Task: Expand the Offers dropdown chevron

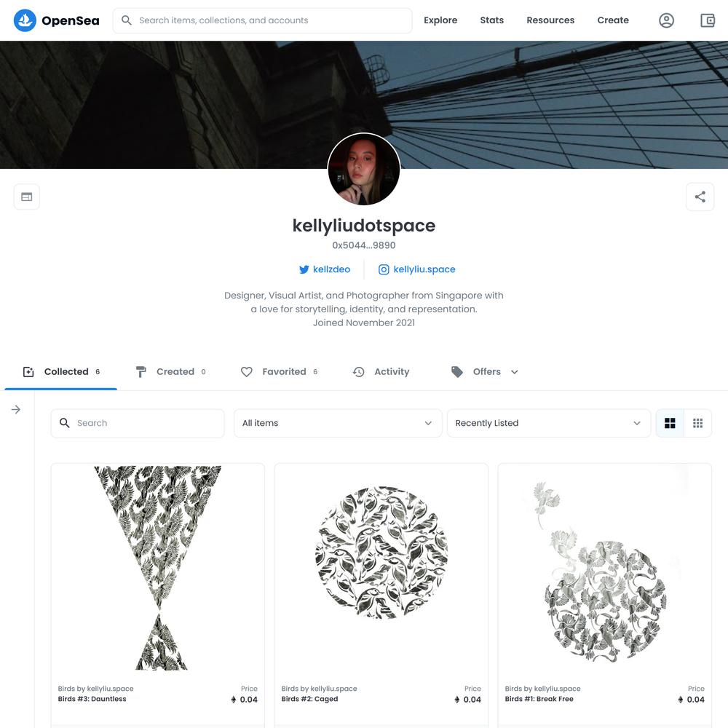Action: click(x=515, y=372)
